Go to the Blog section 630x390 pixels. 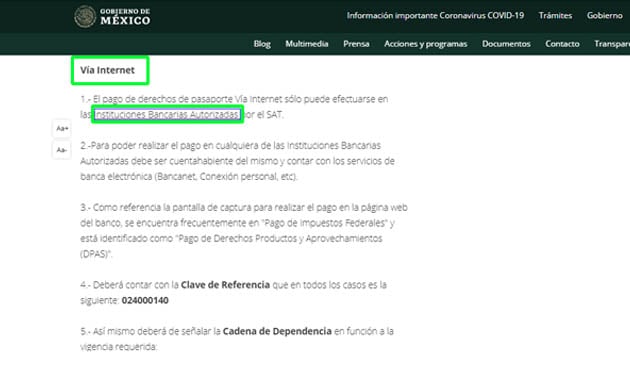tap(262, 44)
